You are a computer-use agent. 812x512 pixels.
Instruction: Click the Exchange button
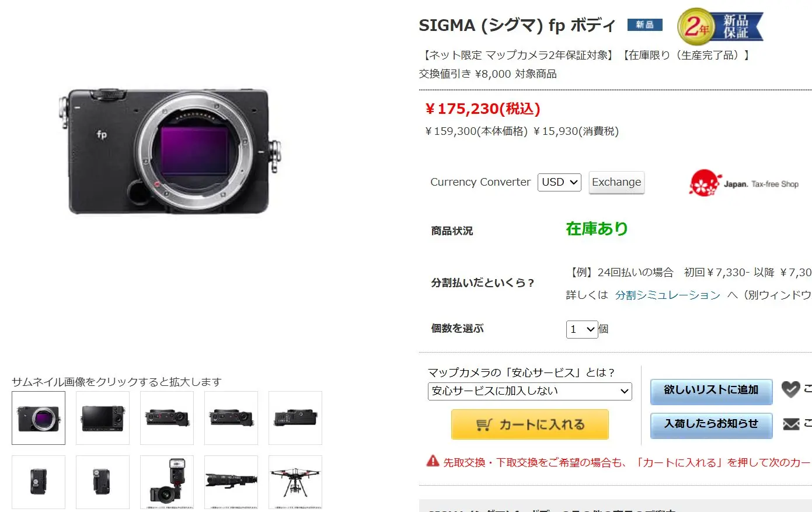[x=616, y=182]
